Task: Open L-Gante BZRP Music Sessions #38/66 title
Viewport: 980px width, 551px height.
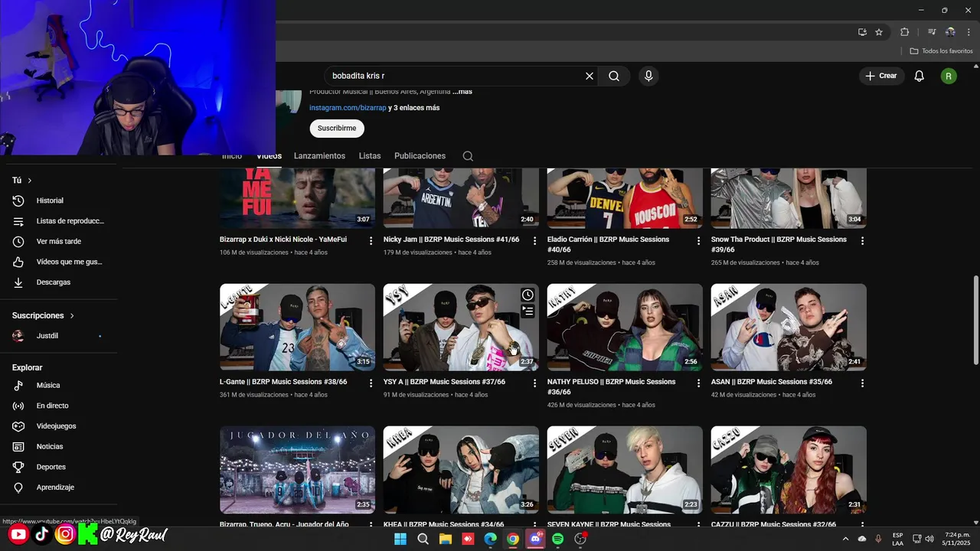Action: [x=283, y=382]
